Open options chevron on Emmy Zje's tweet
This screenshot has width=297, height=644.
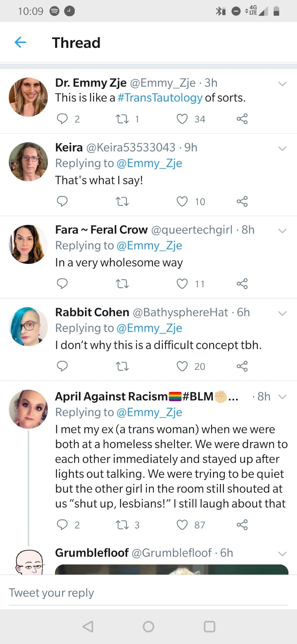tap(282, 84)
